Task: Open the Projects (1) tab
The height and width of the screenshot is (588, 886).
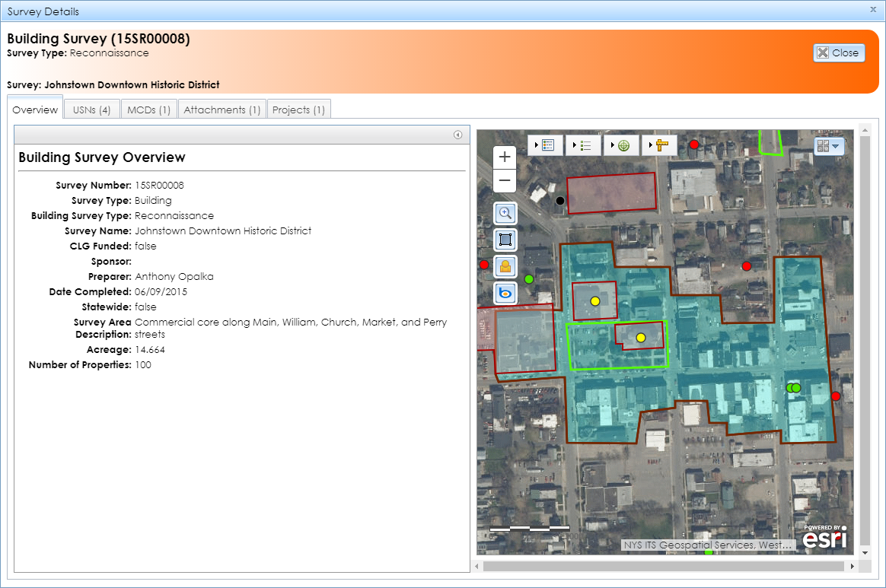Action: coord(298,109)
